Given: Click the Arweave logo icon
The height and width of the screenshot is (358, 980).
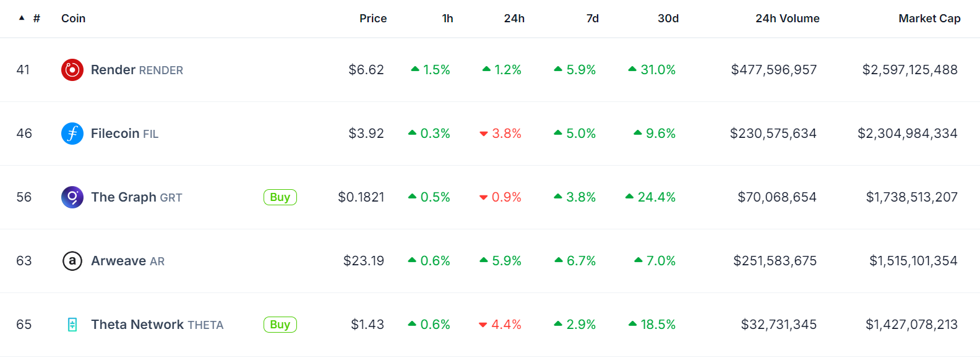Looking at the screenshot, I should [x=72, y=261].
